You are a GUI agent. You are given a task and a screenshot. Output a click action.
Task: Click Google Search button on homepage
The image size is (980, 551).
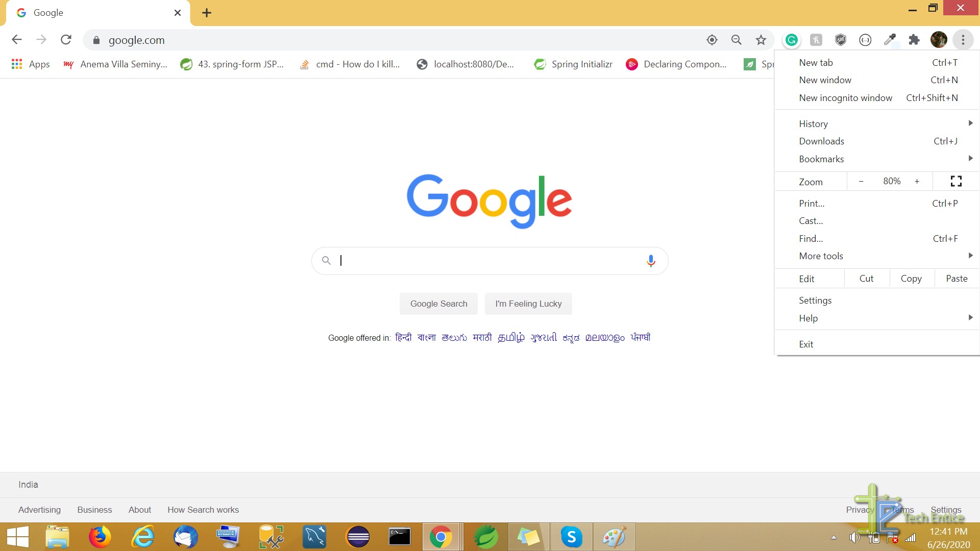(439, 304)
